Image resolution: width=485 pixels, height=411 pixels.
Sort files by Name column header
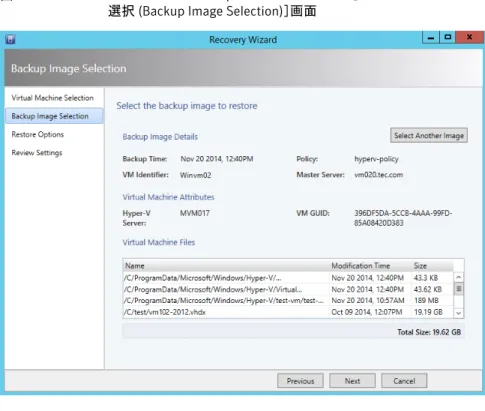227,266
